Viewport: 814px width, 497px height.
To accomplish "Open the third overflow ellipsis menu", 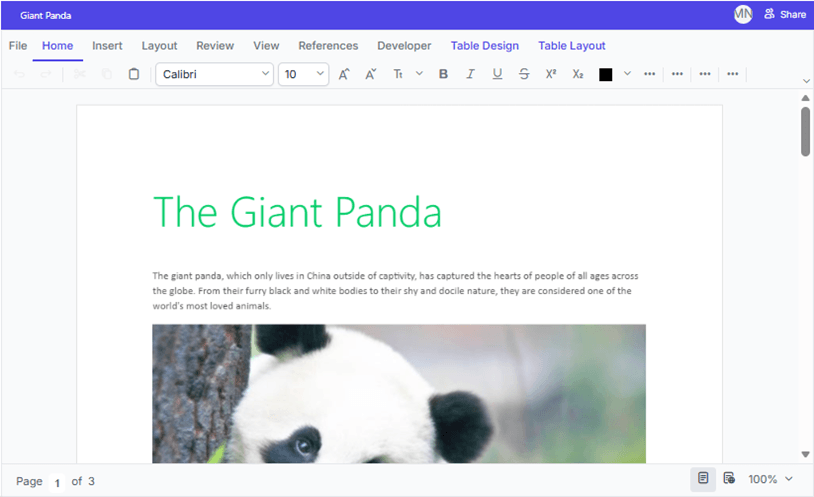I will coord(705,74).
